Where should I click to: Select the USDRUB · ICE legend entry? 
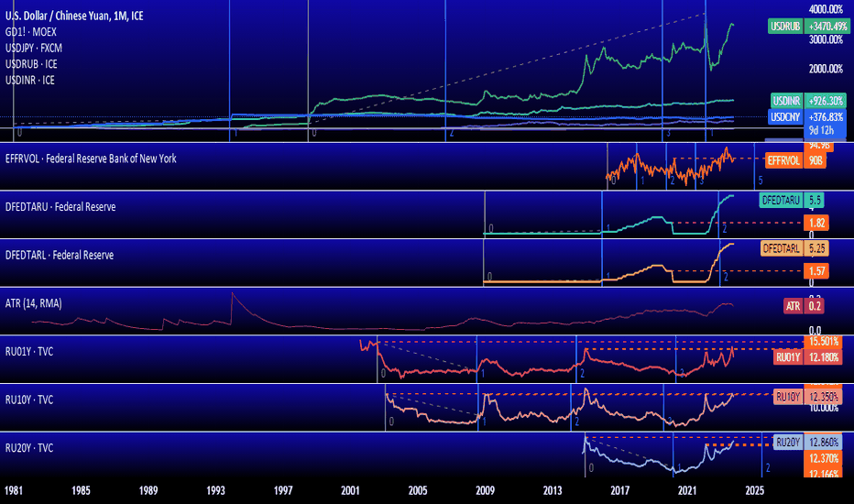(x=31, y=64)
